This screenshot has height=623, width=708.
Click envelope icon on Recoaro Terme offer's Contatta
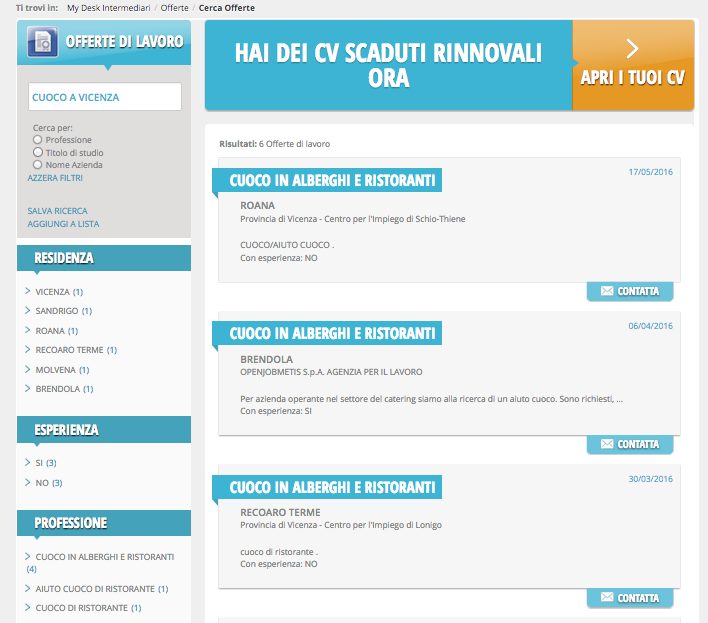coord(606,598)
